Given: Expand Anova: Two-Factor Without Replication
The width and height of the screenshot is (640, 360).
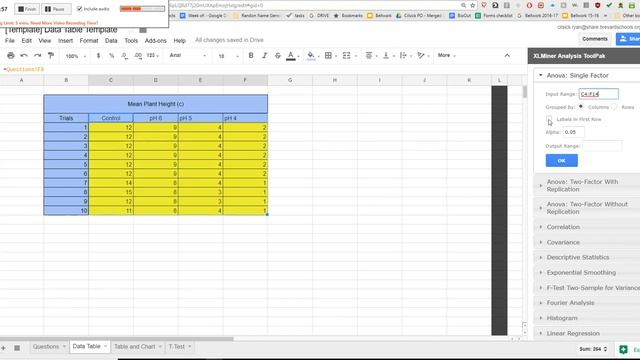Looking at the screenshot, I should [587, 208].
